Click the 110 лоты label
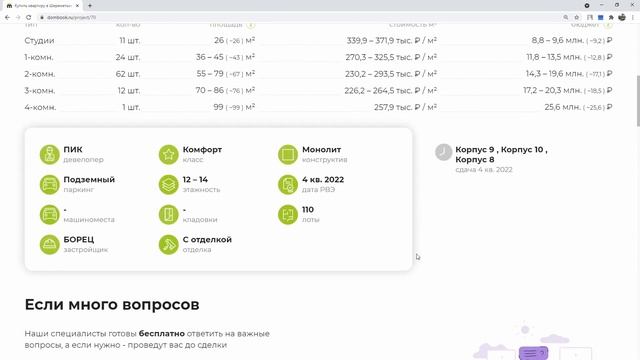This screenshot has height=360, width=640. [x=311, y=214]
